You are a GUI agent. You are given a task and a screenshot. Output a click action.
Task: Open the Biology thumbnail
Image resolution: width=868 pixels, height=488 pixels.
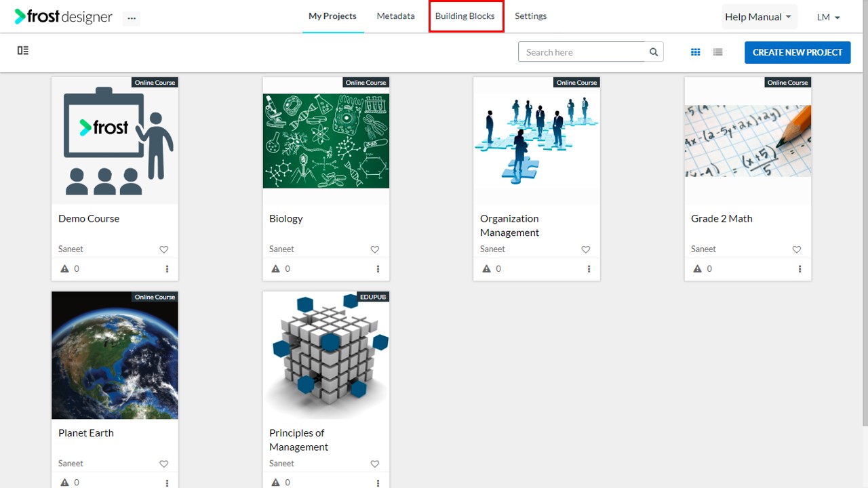pyautogui.click(x=326, y=140)
